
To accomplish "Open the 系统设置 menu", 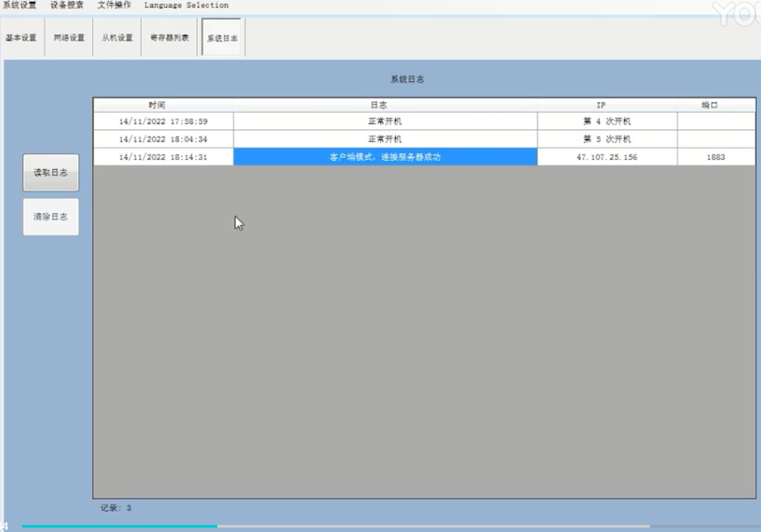I will [x=19, y=5].
